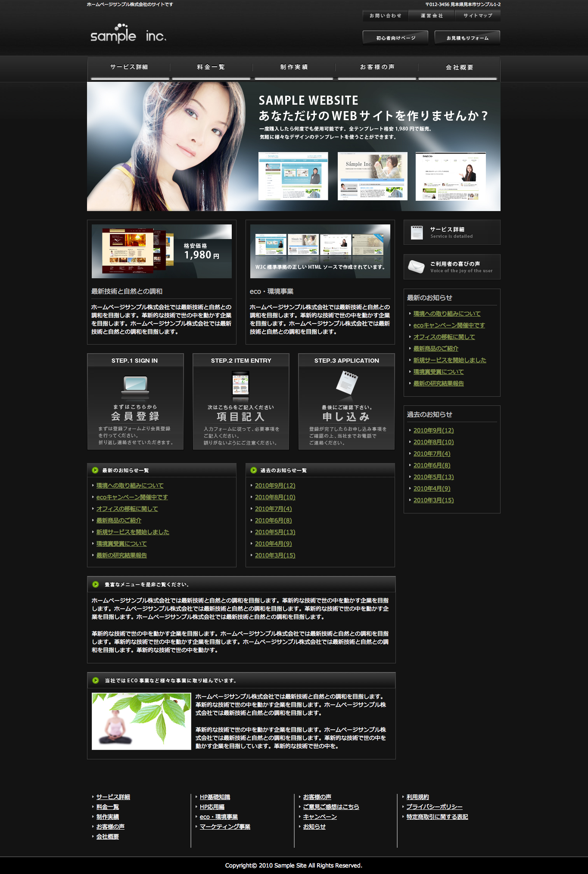588x874 pixels.
Task: Open the first template thumbnail in the banner
Action: [293, 176]
